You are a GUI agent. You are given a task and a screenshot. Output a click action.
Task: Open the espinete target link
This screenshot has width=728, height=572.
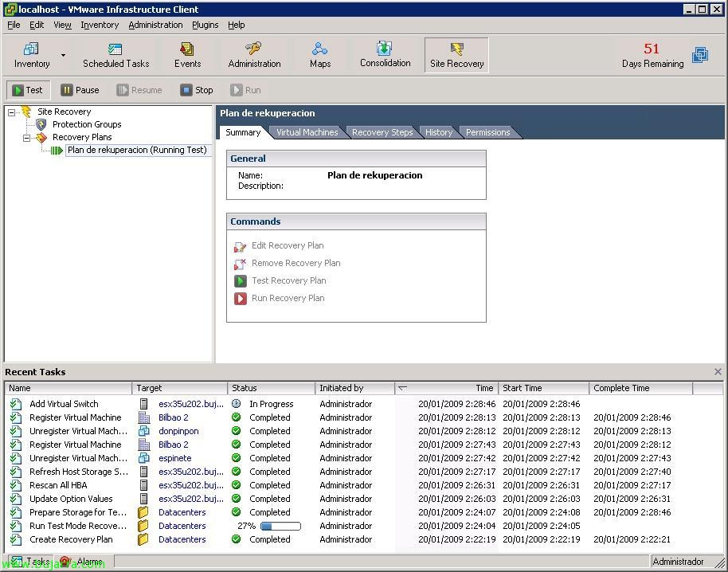[174, 458]
